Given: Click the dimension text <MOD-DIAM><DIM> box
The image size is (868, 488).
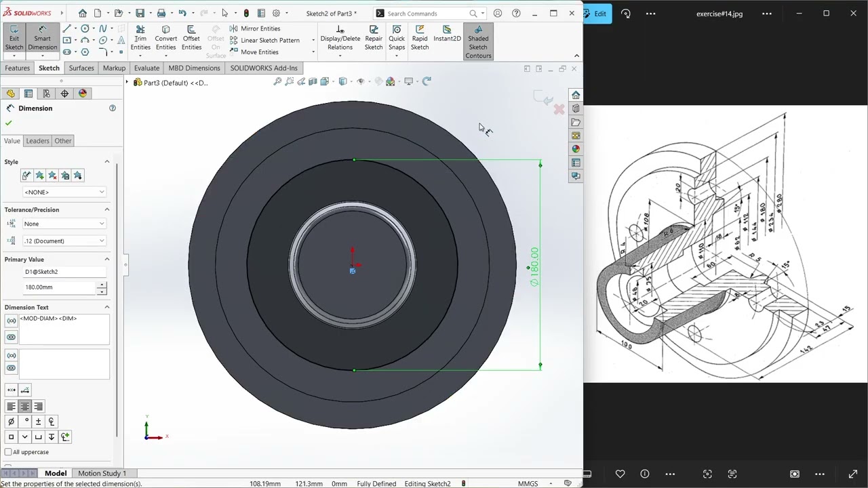Looking at the screenshot, I should coord(64,329).
